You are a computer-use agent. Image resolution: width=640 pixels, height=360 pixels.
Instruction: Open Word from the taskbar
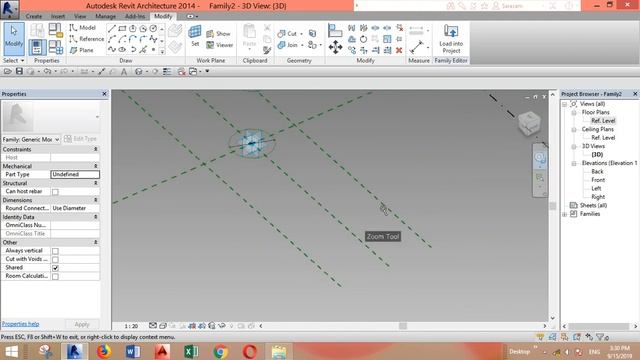tap(133, 351)
